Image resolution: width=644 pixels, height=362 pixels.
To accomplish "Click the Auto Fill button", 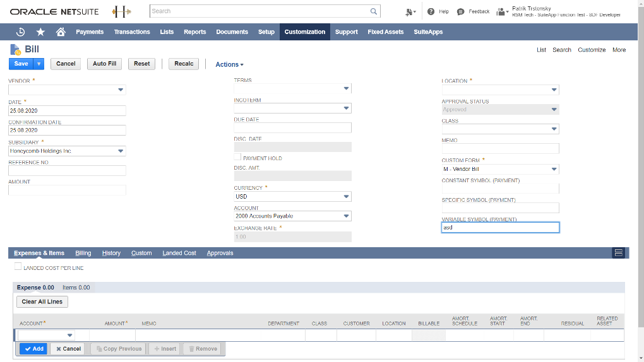I will click(104, 64).
